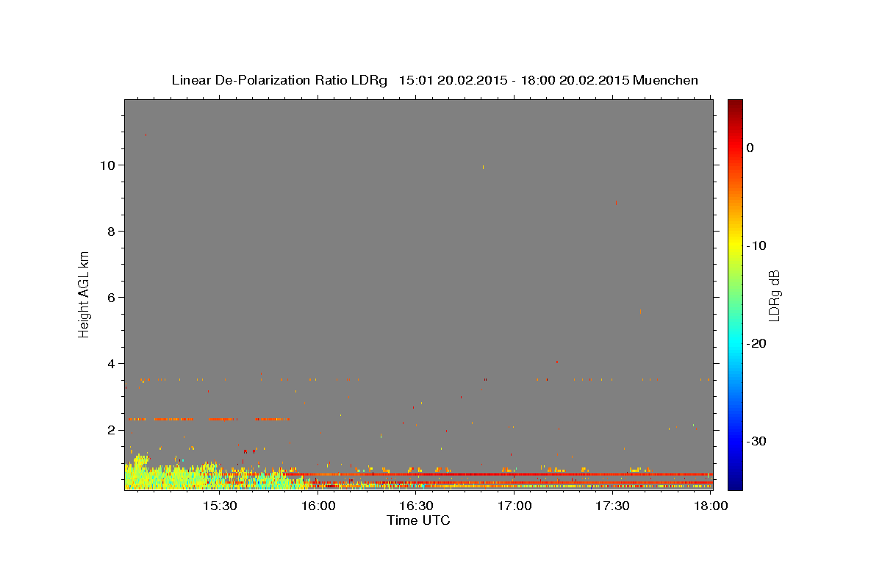The image size is (882, 588).
Task: Click the long red horizontal echo line near 17:00
Action: (x=500, y=474)
